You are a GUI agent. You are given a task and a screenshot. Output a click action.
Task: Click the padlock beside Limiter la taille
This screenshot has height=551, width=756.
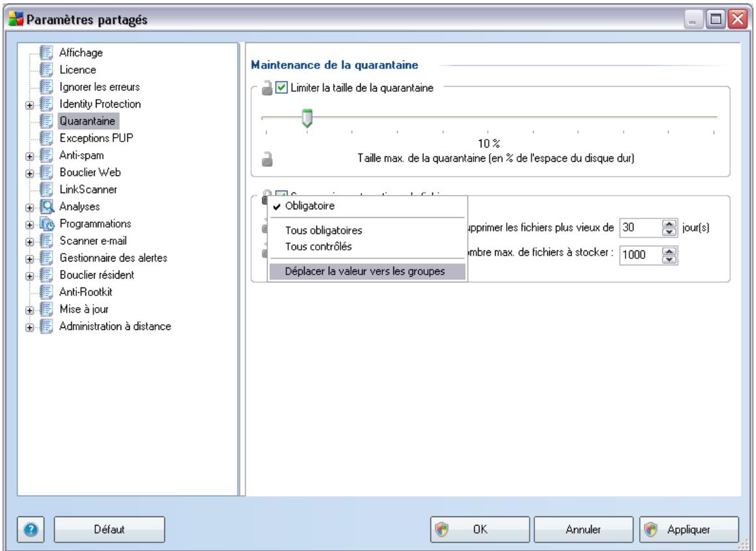[x=267, y=88]
